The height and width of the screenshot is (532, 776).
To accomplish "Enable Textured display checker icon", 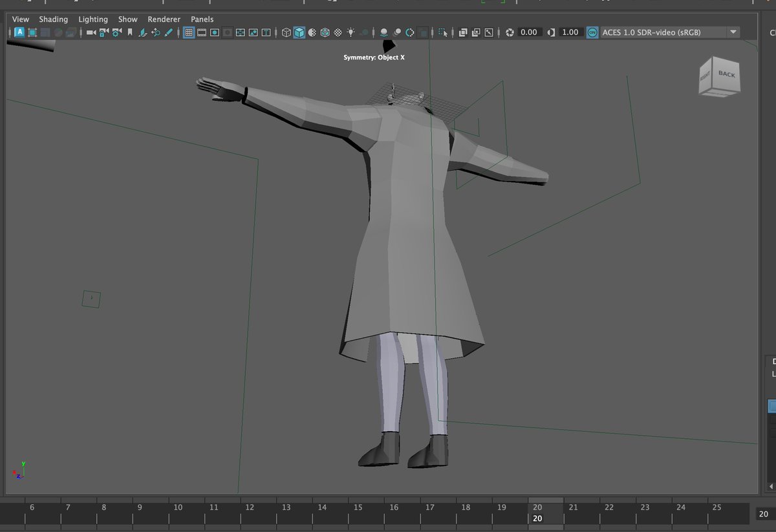I will pyautogui.click(x=338, y=32).
